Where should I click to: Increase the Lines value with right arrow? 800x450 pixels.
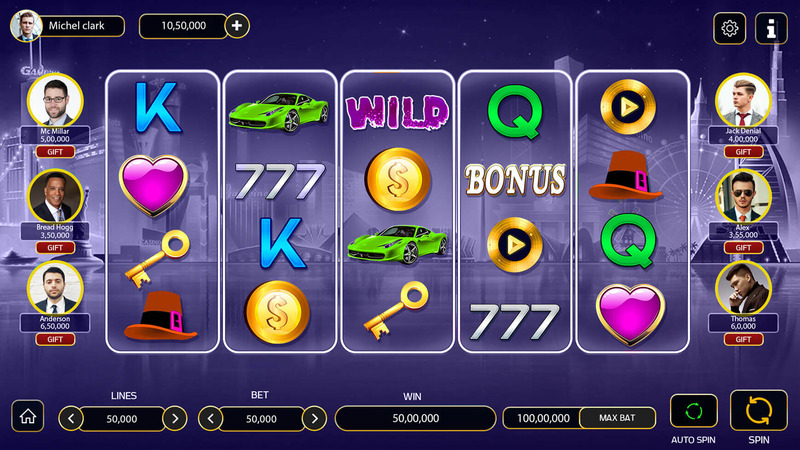175,419
